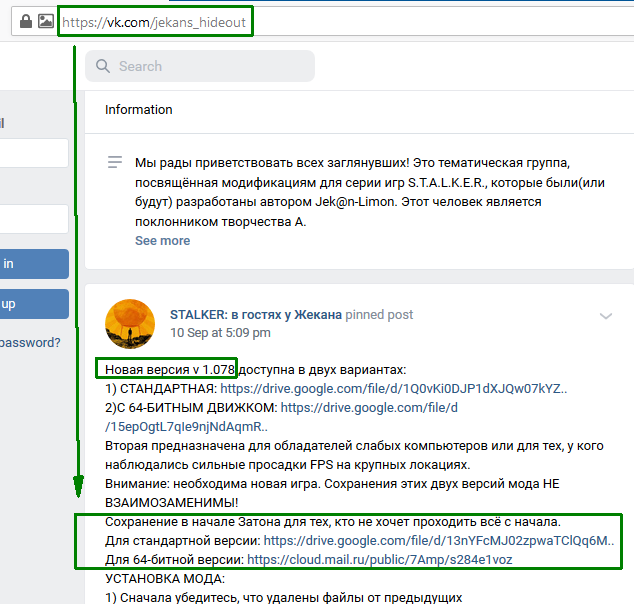The height and width of the screenshot is (604, 634).
Task: Click the 'ВЗАИМОЗАМЕНИМЫ!' text line
Action: (172, 503)
